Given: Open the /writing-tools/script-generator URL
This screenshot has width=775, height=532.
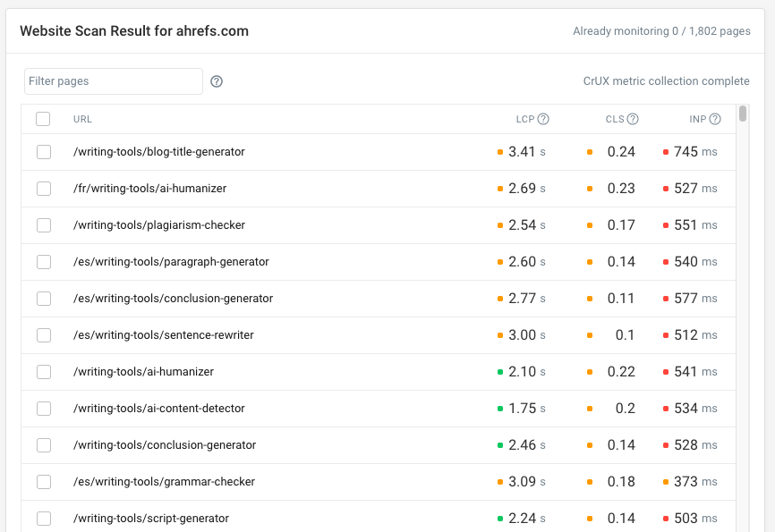Looking at the screenshot, I should coord(151,519).
